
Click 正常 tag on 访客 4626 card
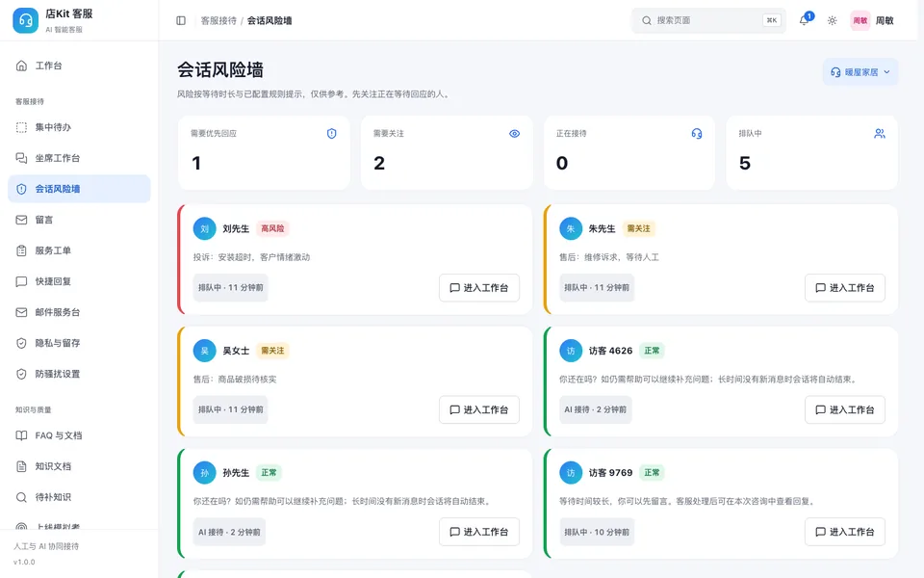pos(652,351)
